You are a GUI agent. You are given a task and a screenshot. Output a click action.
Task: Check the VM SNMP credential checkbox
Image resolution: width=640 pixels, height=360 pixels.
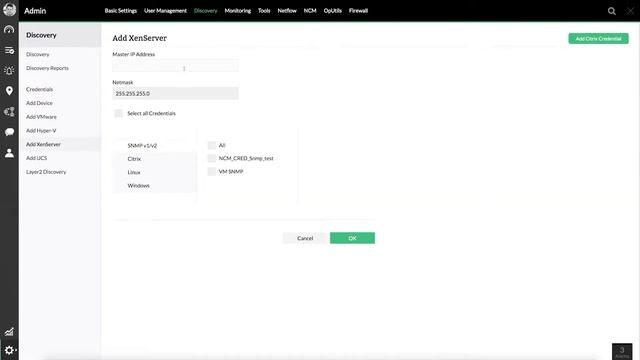coord(211,171)
